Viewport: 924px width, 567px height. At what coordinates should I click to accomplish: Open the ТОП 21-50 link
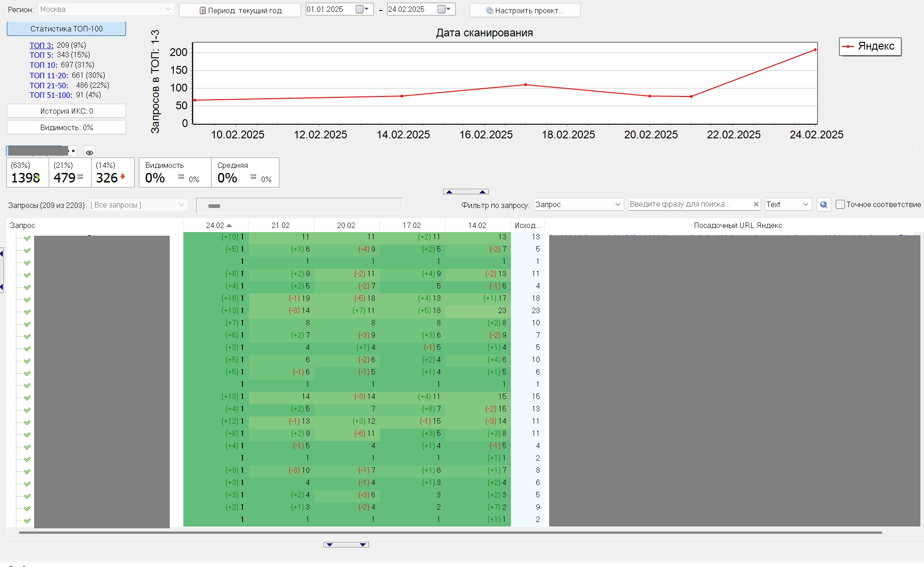[x=49, y=86]
